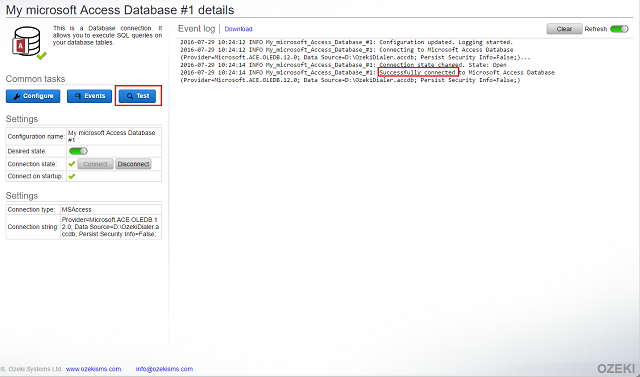This screenshot has height=377, width=640.
Task: Click the 'Configuration updated. Logging started.' log line
Action: tap(346, 42)
